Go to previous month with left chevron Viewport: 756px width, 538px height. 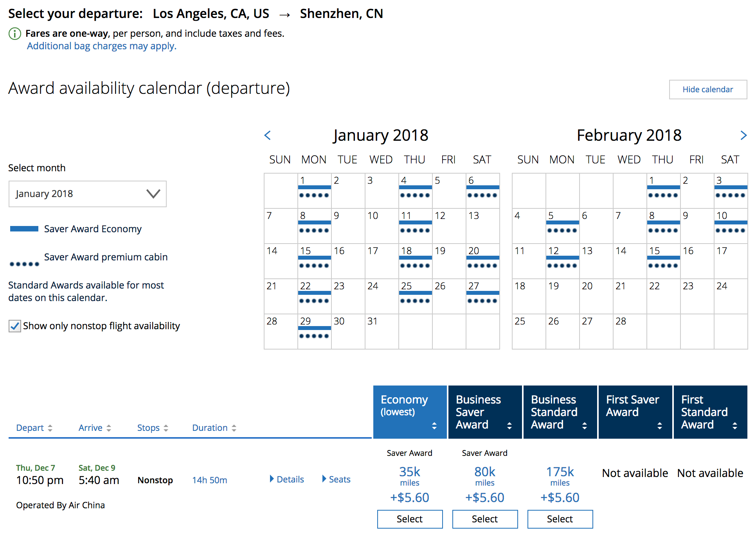click(x=268, y=135)
